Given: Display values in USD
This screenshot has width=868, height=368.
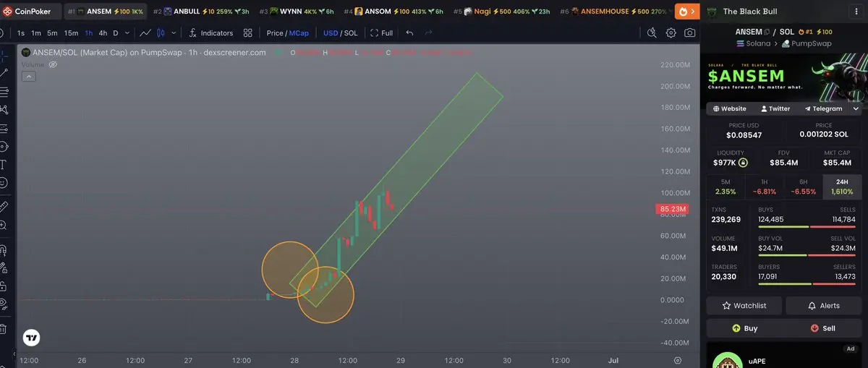Looking at the screenshot, I should (x=331, y=33).
